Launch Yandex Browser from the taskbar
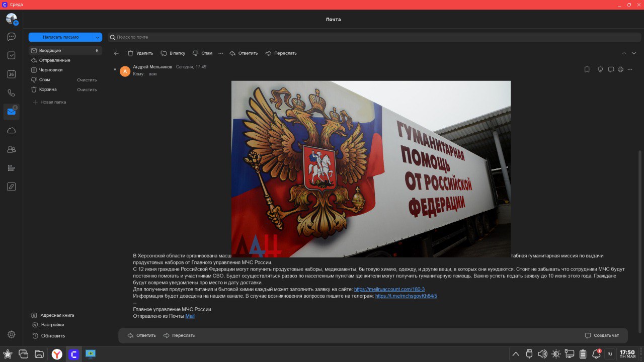Screen dimensions: 644x362 (57, 354)
